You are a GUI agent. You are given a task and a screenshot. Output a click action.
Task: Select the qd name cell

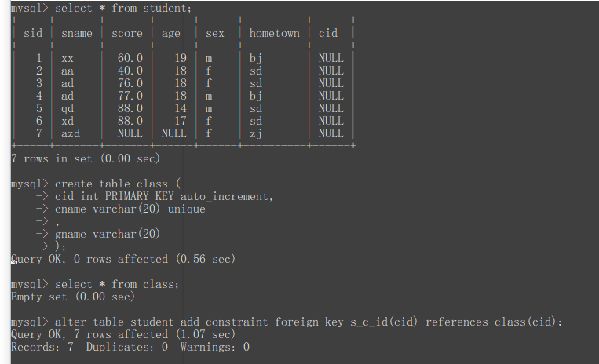pyautogui.click(x=68, y=108)
